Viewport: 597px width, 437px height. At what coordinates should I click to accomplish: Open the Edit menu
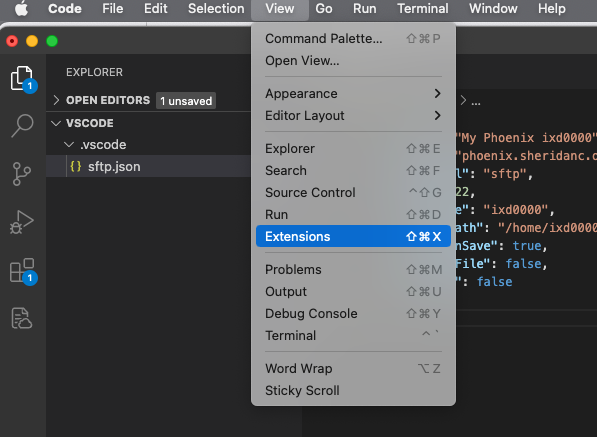(155, 8)
